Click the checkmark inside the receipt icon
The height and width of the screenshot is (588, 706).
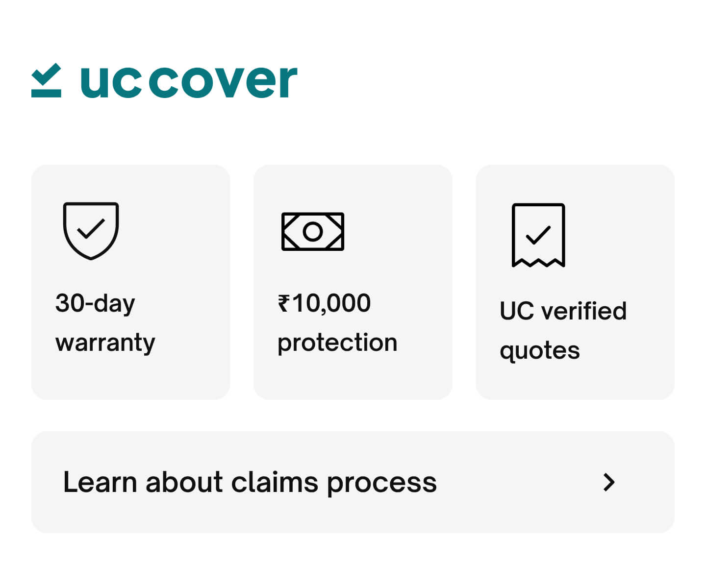(x=538, y=235)
